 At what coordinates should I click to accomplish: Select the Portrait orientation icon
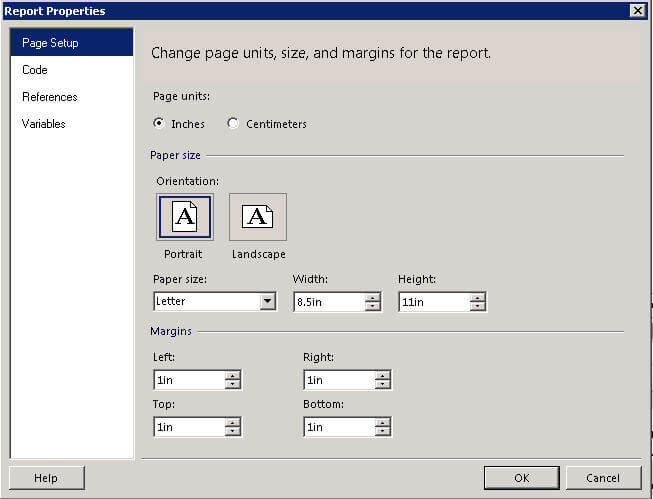pos(184,217)
